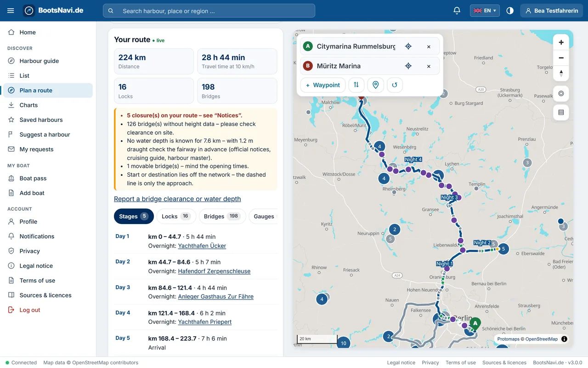
Task: Add a Waypoint to the route
Action: click(323, 85)
